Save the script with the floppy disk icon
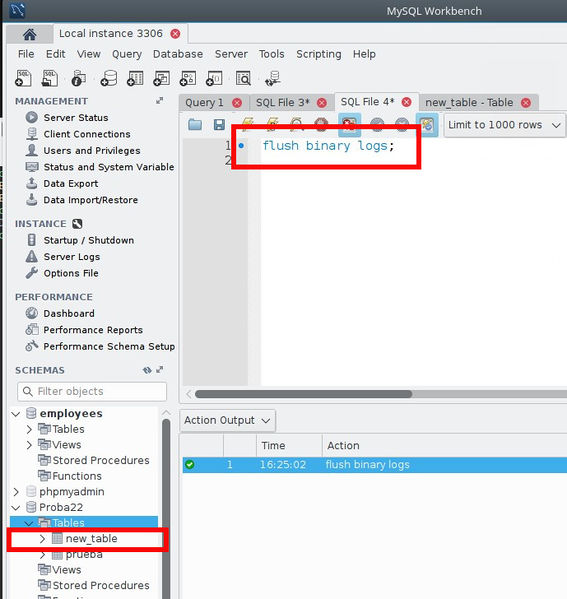The width and height of the screenshot is (567, 599). point(219,125)
